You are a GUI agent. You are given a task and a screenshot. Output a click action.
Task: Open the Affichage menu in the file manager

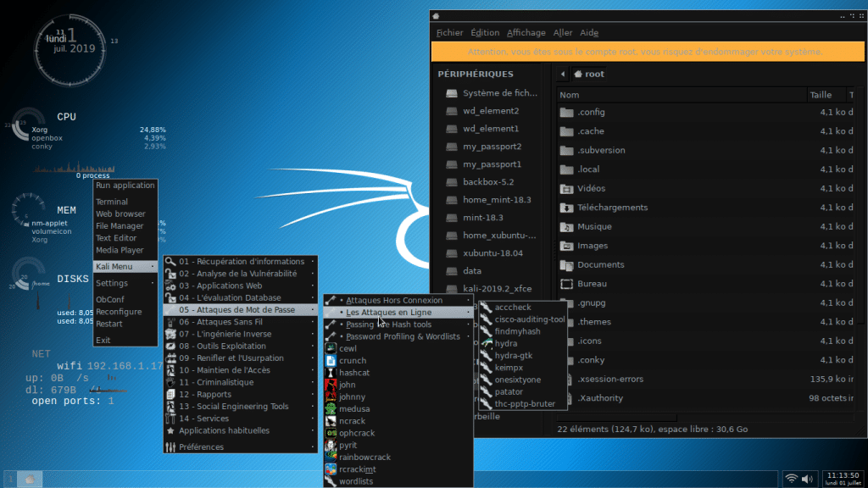click(526, 33)
